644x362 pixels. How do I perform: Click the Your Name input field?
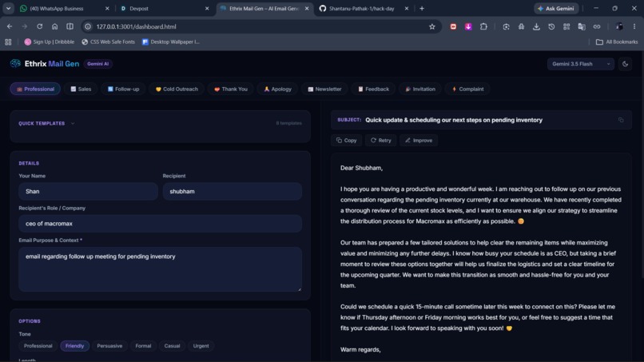click(89, 191)
